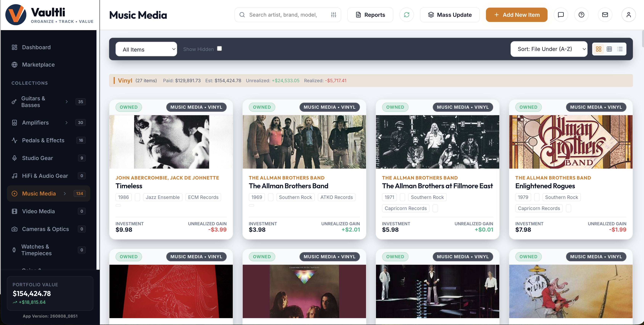
Task: Expand the Guitars & Basses chevron
Action: pos(67,102)
